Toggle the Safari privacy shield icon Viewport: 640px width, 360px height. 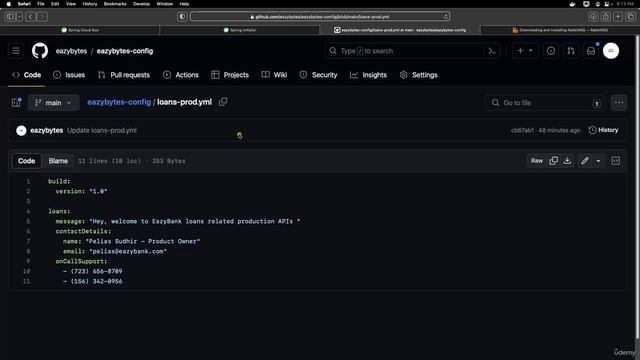click(182, 17)
